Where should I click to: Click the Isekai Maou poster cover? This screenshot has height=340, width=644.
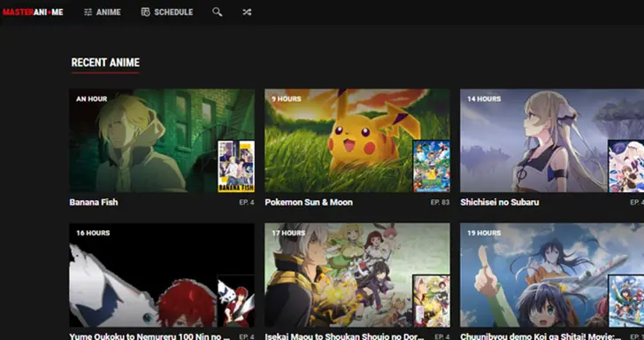(x=432, y=301)
